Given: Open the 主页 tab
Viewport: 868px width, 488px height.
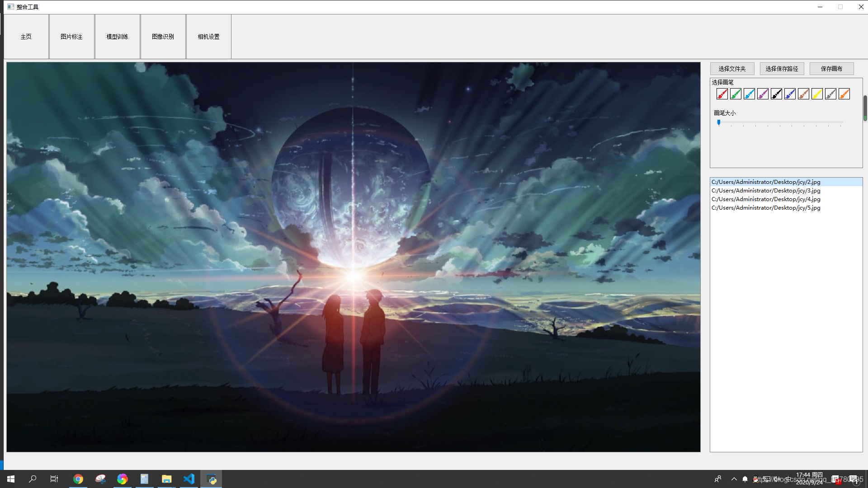Looking at the screenshot, I should click(26, 37).
